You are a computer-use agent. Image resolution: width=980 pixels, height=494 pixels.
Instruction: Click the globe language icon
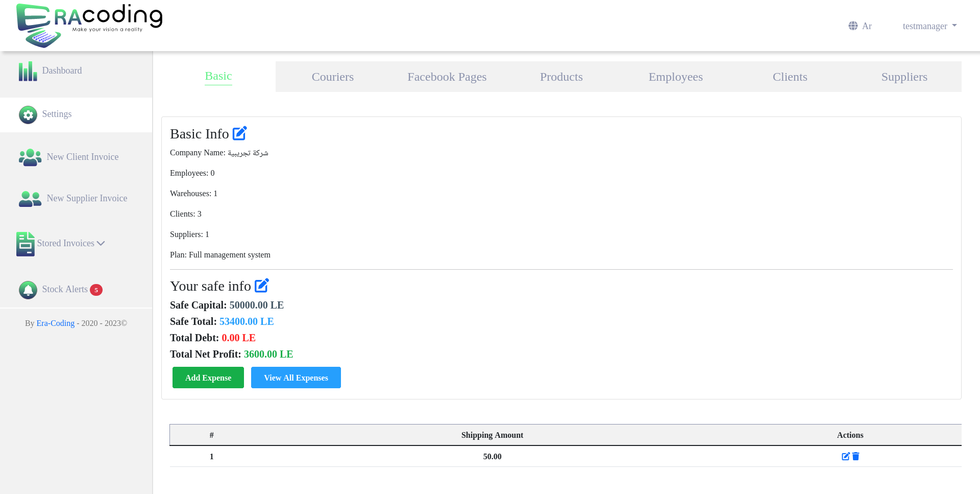tap(853, 26)
